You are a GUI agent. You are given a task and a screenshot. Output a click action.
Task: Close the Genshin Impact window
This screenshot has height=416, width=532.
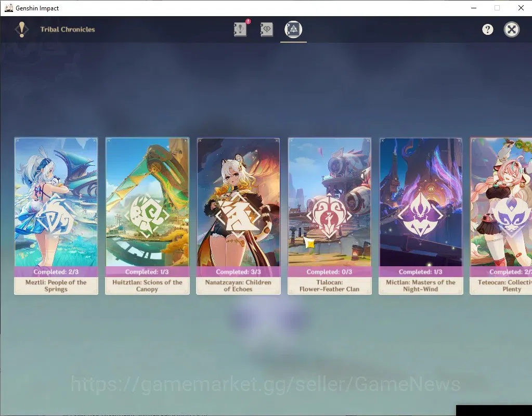point(521,8)
